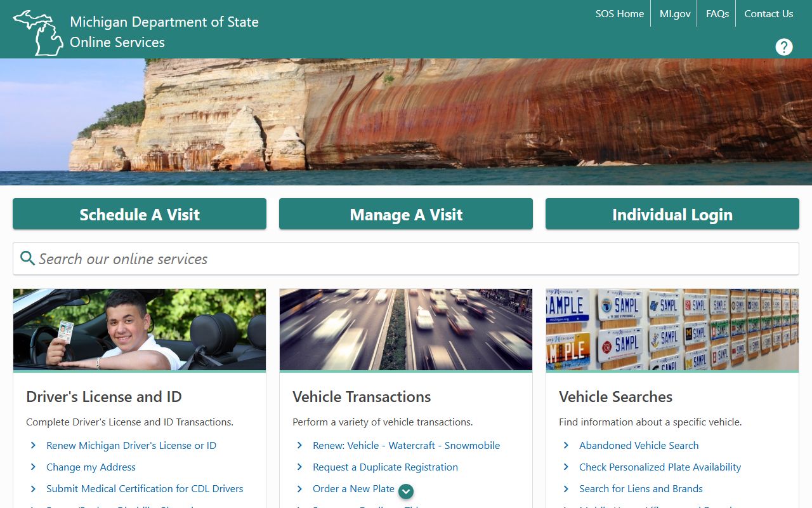Click Michigan Department of State title text
The image size is (812, 508).
[x=164, y=22]
